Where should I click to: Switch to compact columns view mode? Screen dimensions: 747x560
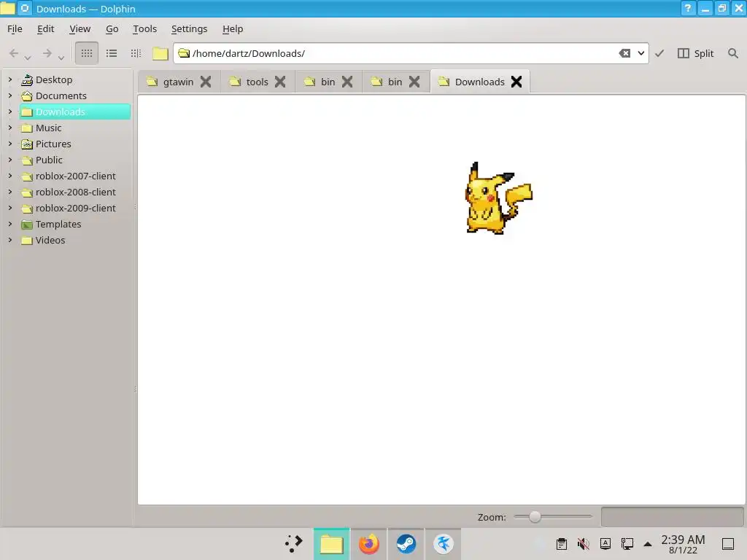[136, 53]
